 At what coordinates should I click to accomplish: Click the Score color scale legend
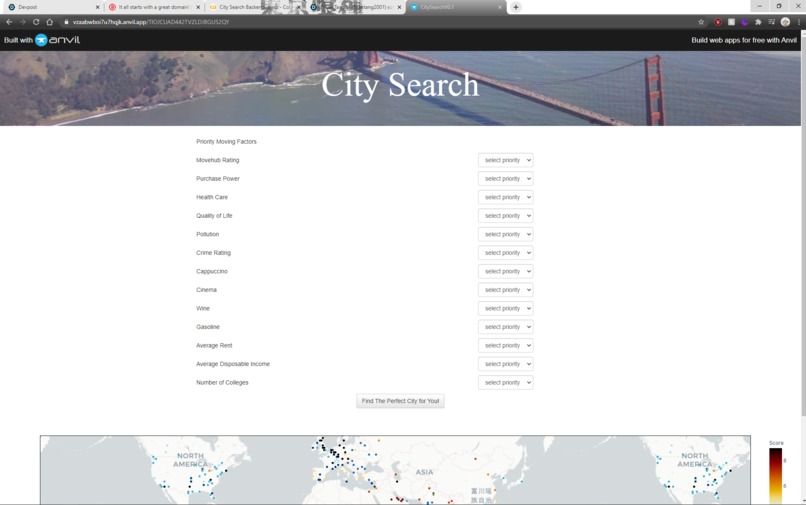pos(776,476)
